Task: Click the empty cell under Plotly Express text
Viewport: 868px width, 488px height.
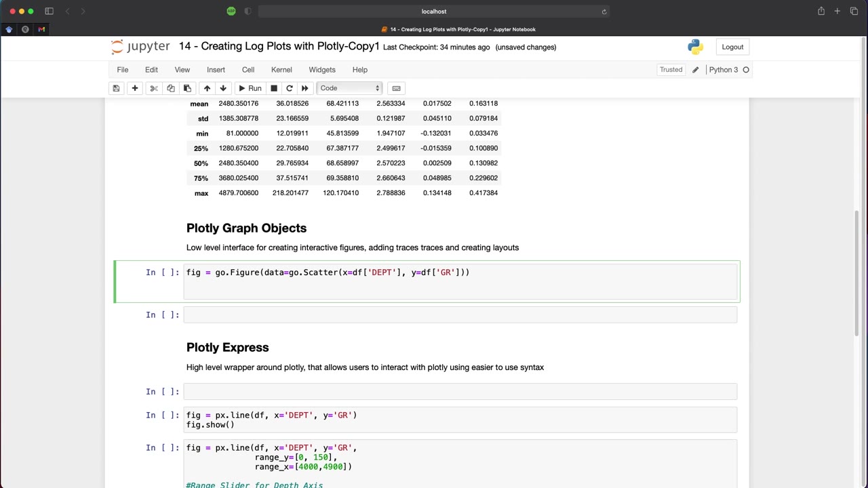Action: [460, 391]
